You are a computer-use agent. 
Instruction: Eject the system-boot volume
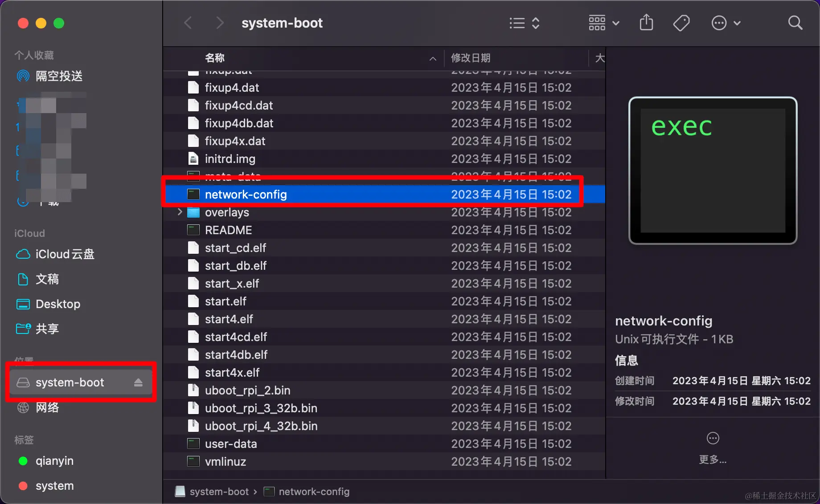point(138,382)
